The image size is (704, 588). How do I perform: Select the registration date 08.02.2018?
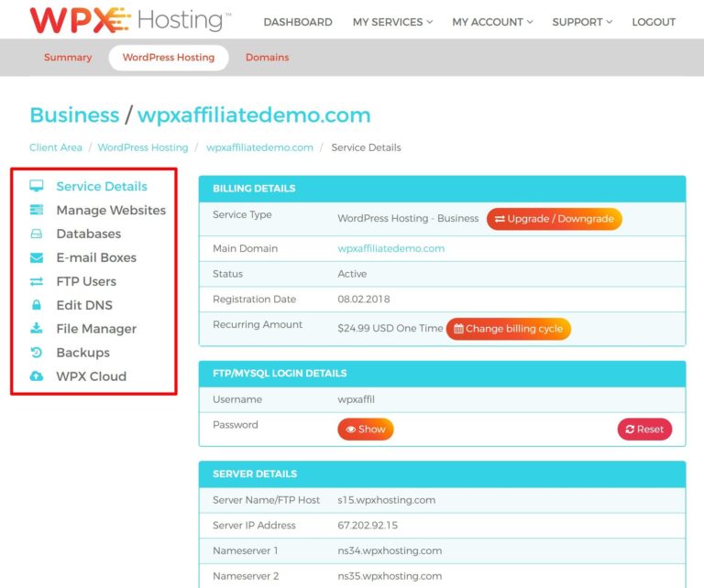[x=363, y=299]
